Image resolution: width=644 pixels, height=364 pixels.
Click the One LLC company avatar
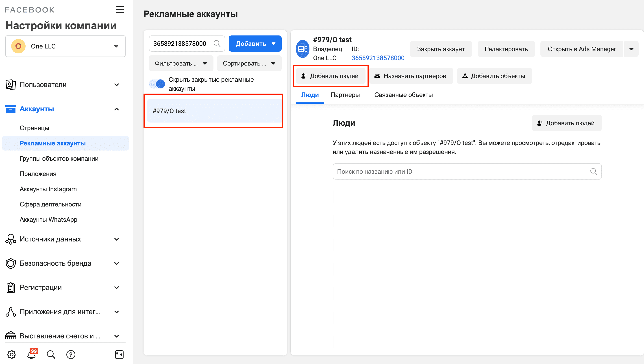coord(18,46)
